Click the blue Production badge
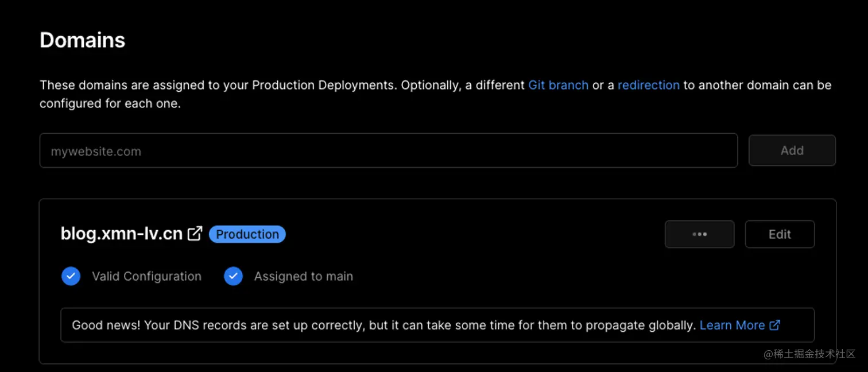The height and width of the screenshot is (372, 868). point(247,234)
